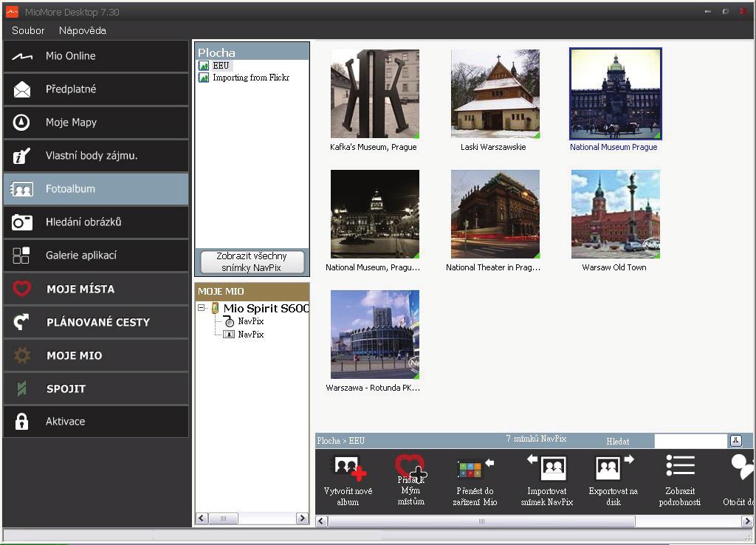This screenshot has height=545, width=756.
Task: Click right arrow of toolbar scrollbar
Action: (x=747, y=521)
